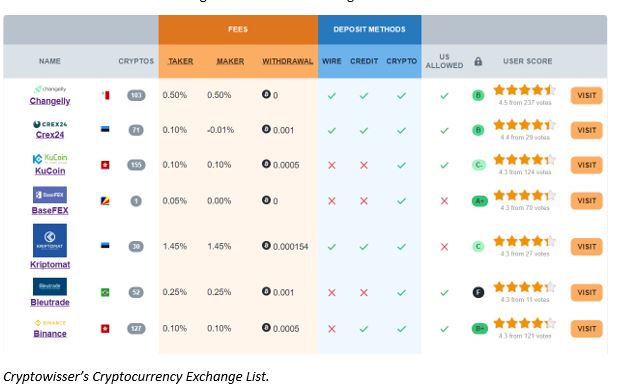Click the lock icon column header
This screenshot has width=621, height=390.
478,61
